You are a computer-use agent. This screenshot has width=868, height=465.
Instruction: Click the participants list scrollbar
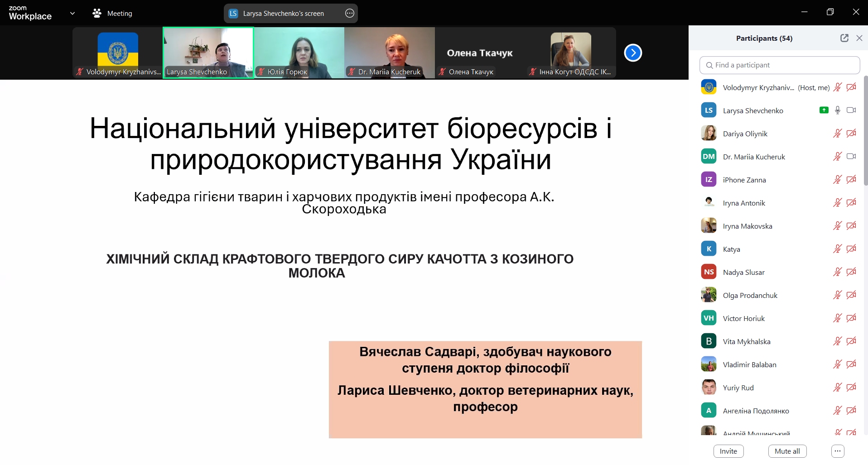click(865, 131)
